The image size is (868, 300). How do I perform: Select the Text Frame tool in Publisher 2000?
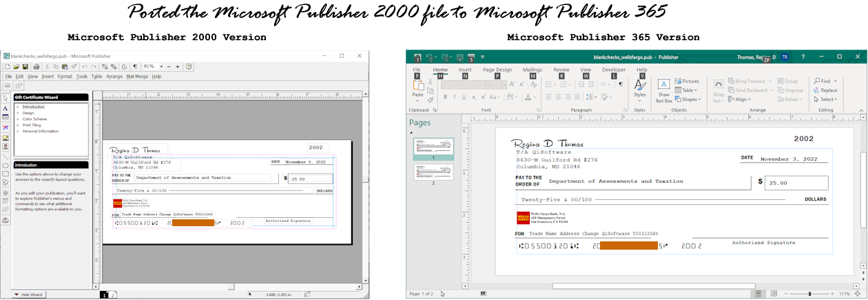pos(6,108)
